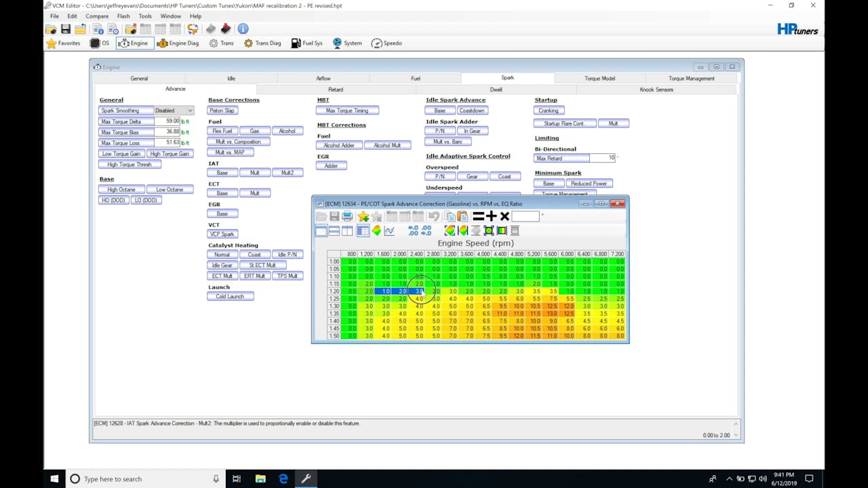Click the value entry field in table toolbar
Image resolution: width=868 pixels, height=488 pixels.
pyautogui.click(x=525, y=216)
